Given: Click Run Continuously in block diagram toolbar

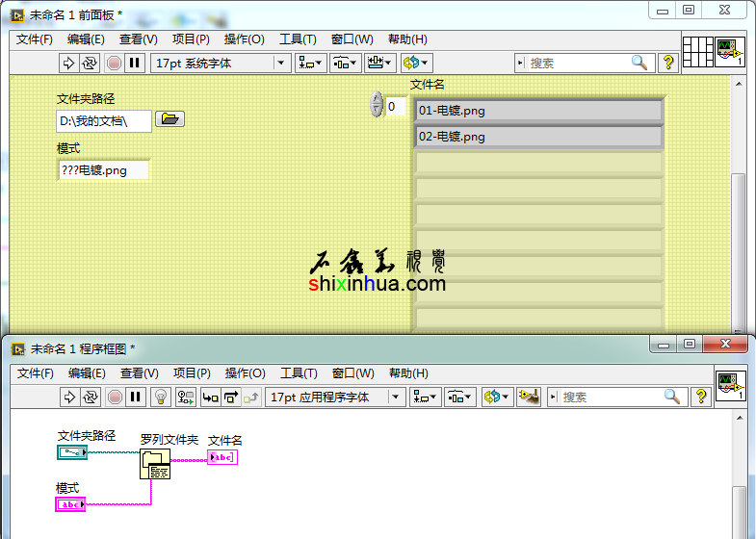Looking at the screenshot, I should pyautogui.click(x=91, y=397).
